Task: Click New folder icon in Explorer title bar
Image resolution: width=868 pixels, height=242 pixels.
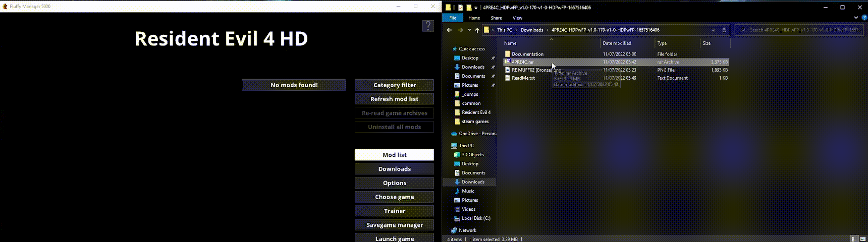Action: [x=469, y=8]
